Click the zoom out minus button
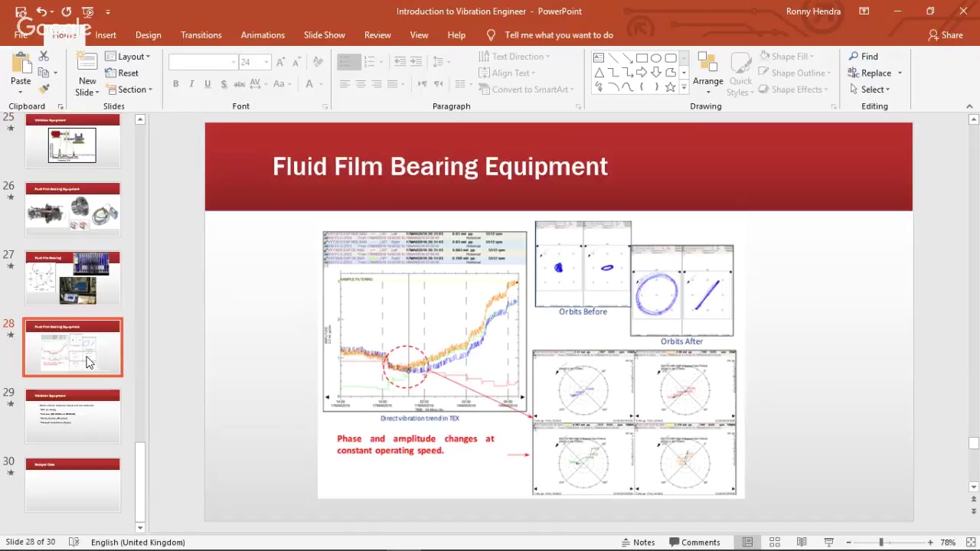The width and height of the screenshot is (980, 551). point(848,542)
